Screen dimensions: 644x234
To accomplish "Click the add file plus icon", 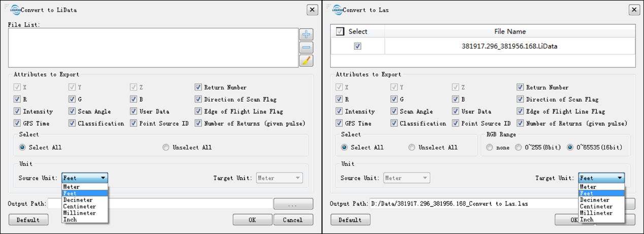I will 306,35.
